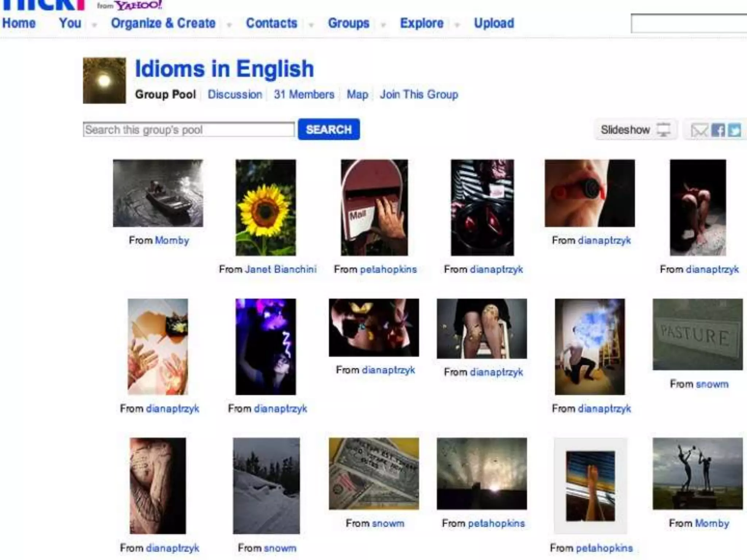Viewport: 747px width, 560px height.
Task: Expand the Explore menu arrow
Action: pos(457,25)
